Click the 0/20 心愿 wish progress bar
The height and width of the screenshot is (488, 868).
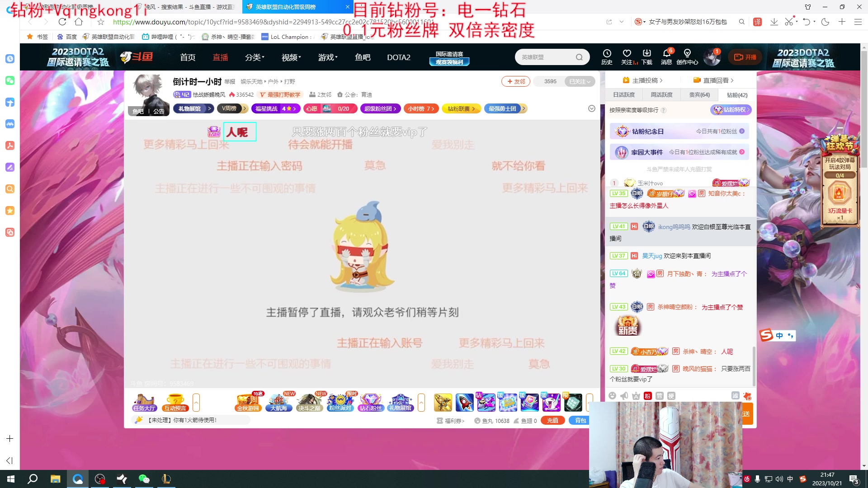click(x=330, y=108)
